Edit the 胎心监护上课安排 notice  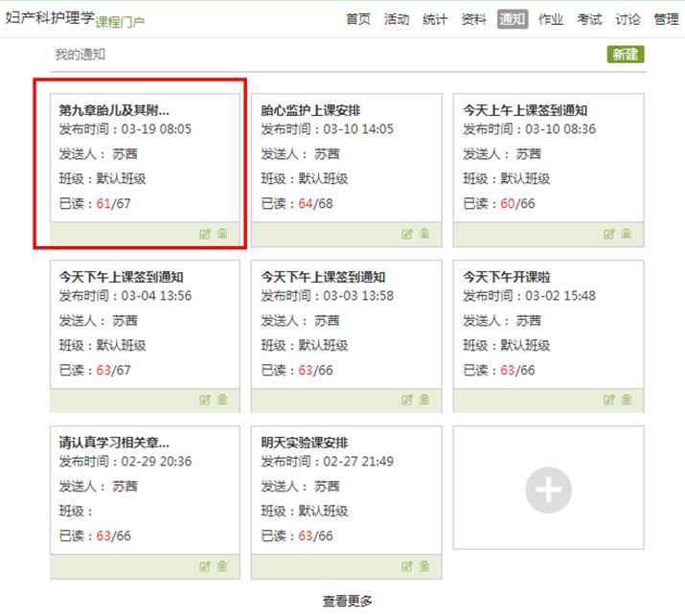point(407,234)
